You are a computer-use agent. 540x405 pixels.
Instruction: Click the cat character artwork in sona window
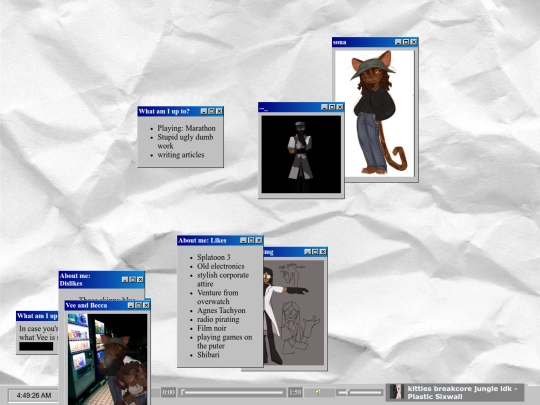click(x=375, y=114)
